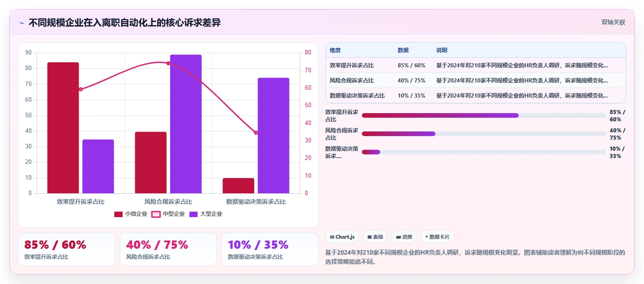Open the 10% / 35% data card
The image size is (644, 284).
pos(270,249)
